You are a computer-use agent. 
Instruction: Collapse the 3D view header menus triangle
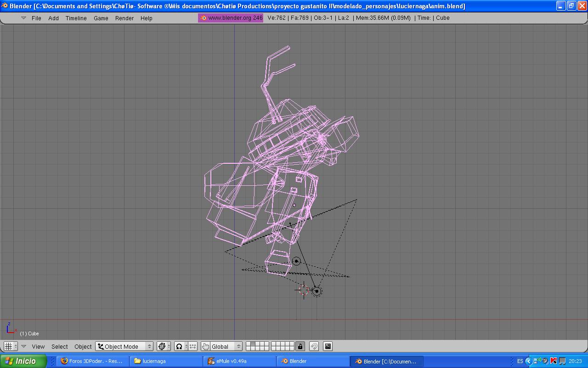coord(23,346)
